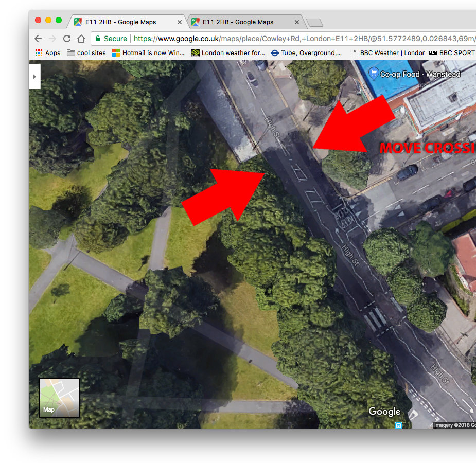Image resolution: width=476 pixels, height=463 pixels.
Task: Switch to the first E11 2HB tab
Action: pos(124,22)
